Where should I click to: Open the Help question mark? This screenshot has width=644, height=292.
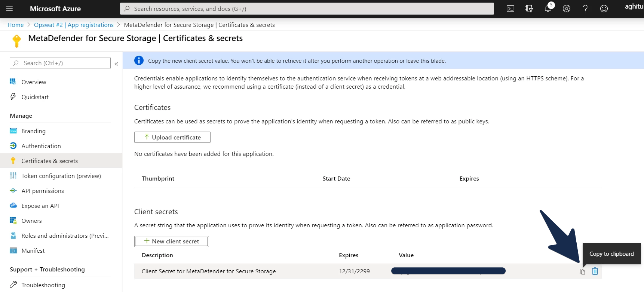pyautogui.click(x=585, y=9)
